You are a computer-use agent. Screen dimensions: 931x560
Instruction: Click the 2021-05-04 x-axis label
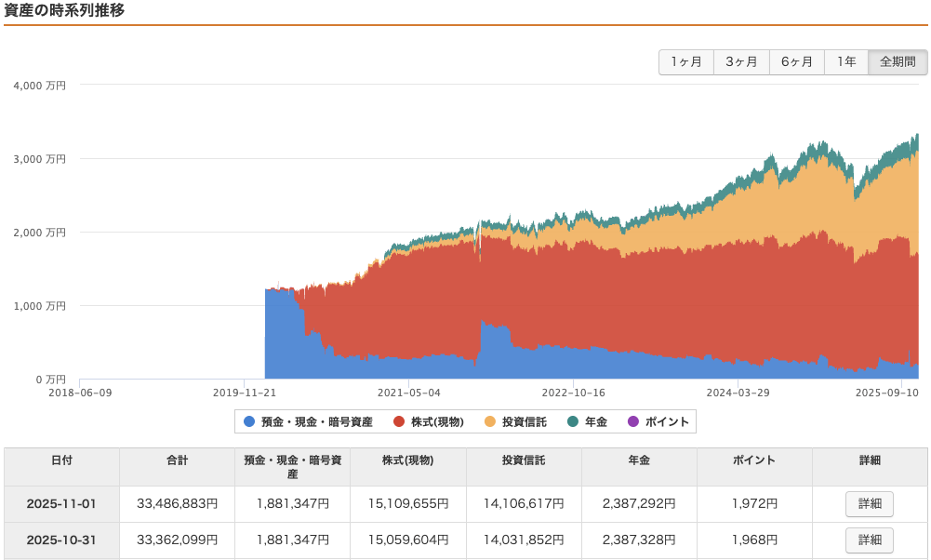(x=408, y=393)
